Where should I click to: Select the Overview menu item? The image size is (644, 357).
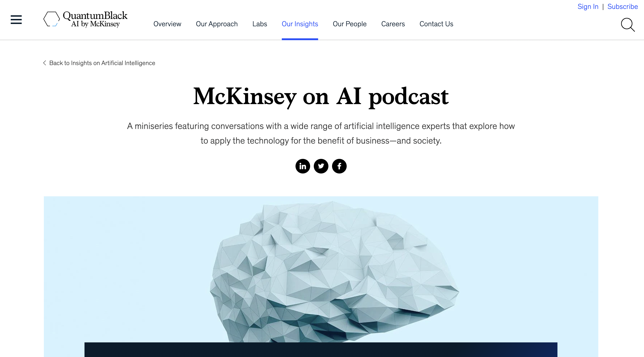pyautogui.click(x=167, y=24)
